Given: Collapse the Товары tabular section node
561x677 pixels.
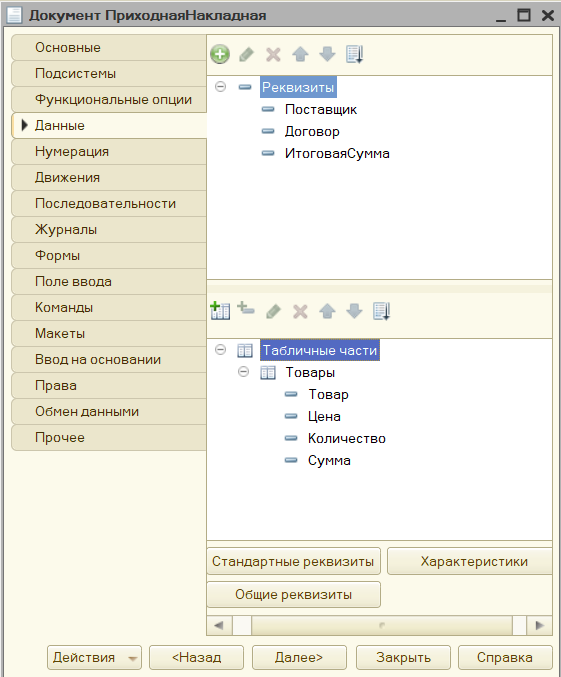Looking at the screenshot, I should (244, 371).
